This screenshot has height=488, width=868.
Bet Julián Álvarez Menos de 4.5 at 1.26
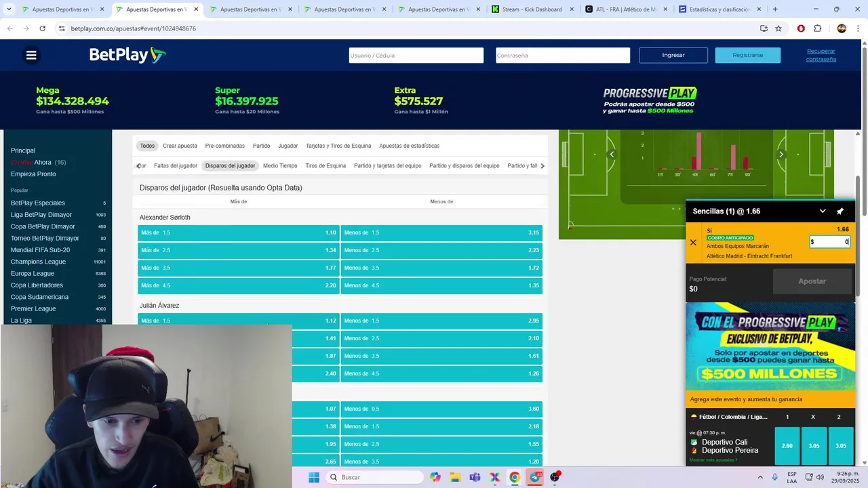tap(441, 373)
